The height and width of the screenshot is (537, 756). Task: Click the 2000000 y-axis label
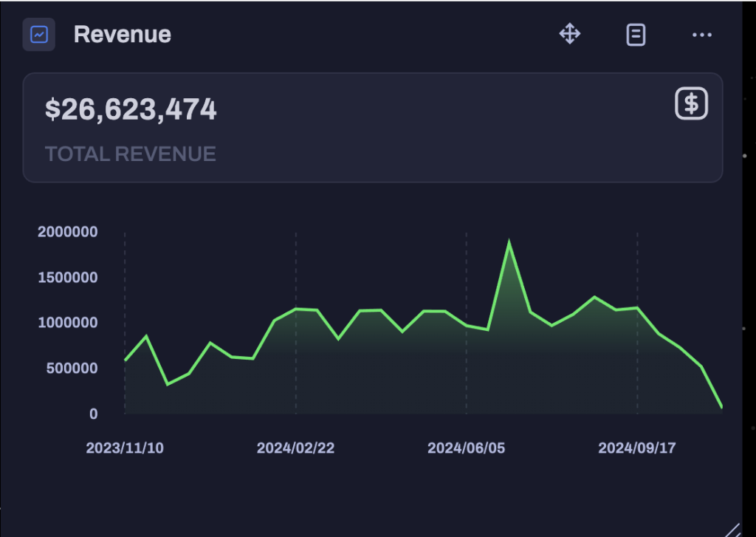[x=67, y=232]
